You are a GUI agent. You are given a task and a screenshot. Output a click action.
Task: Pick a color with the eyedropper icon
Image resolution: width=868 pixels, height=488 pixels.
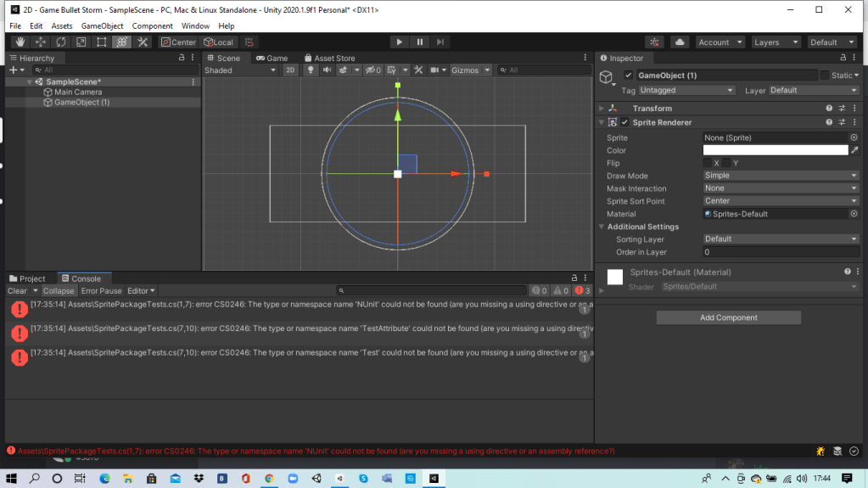[x=854, y=150]
